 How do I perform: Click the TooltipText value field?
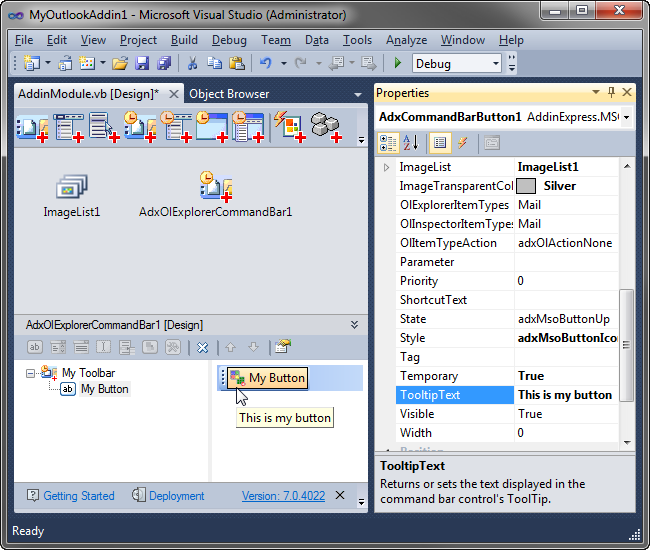tap(567, 395)
